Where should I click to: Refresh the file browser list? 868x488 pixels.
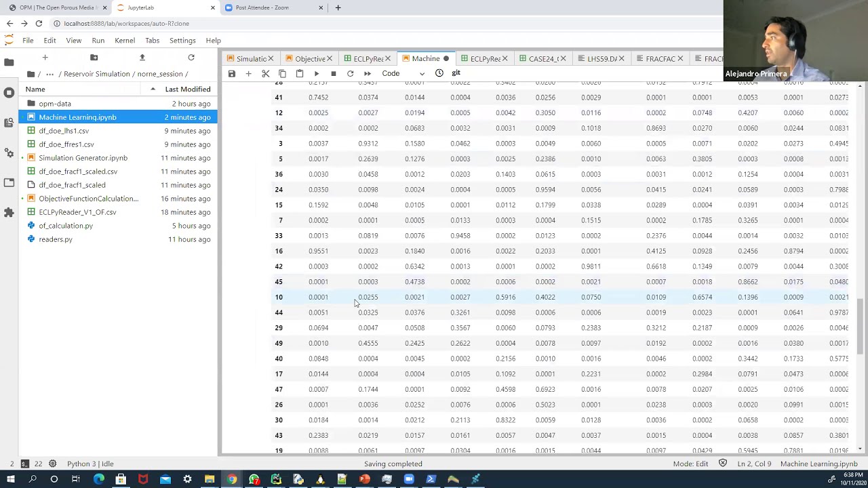tap(191, 58)
